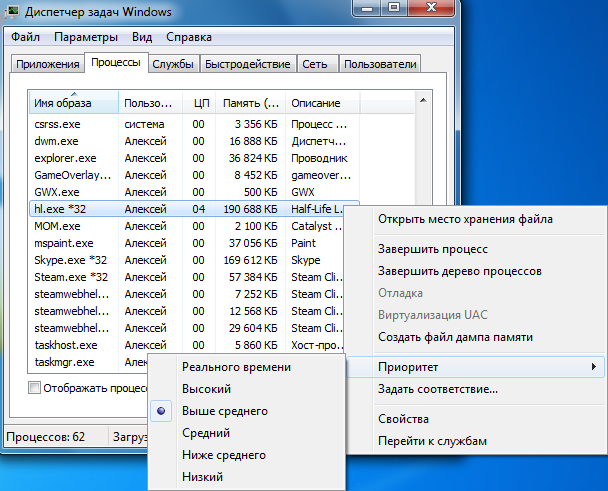Click Перейти к службам menu entry
The image size is (608, 491).
[x=431, y=441]
